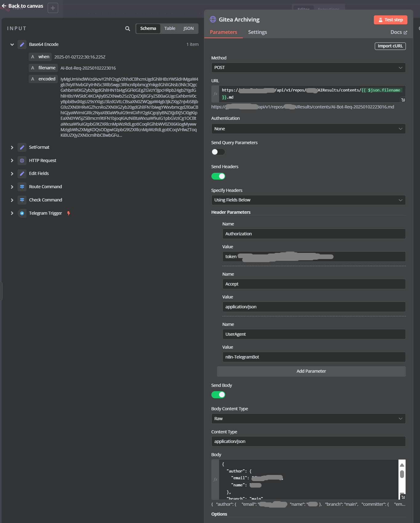Click the 'when' field pill
The height and width of the screenshot is (523, 420).
point(40,57)
